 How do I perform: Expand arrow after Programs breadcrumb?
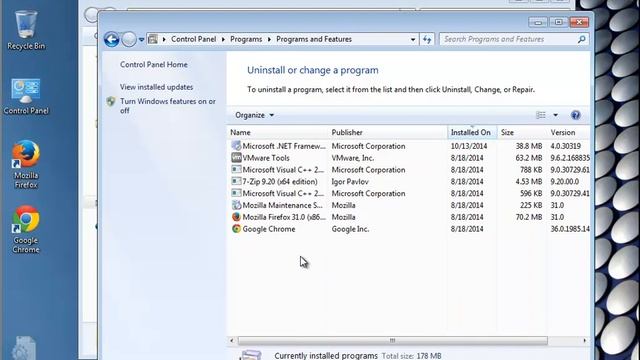coord(269,39)
